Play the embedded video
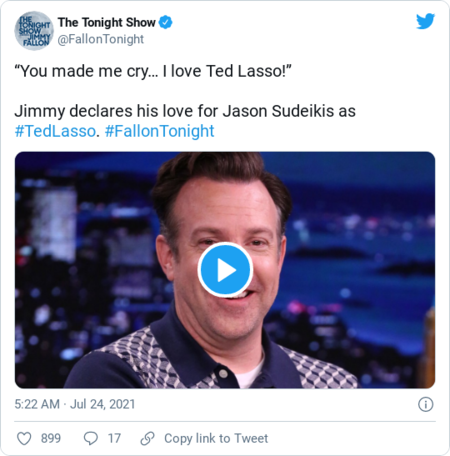Image resolution: width=450 pixels, height=456 pixels. pos(225,269)
